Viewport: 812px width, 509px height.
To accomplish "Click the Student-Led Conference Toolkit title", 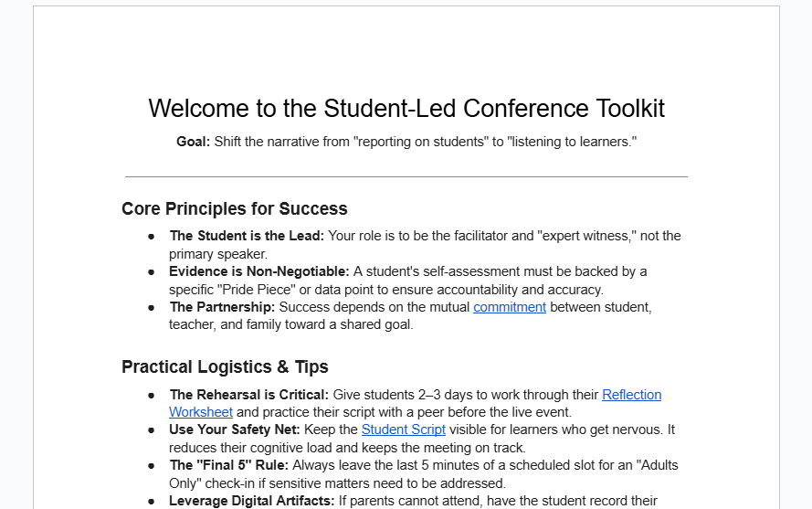I will (406, 108).
